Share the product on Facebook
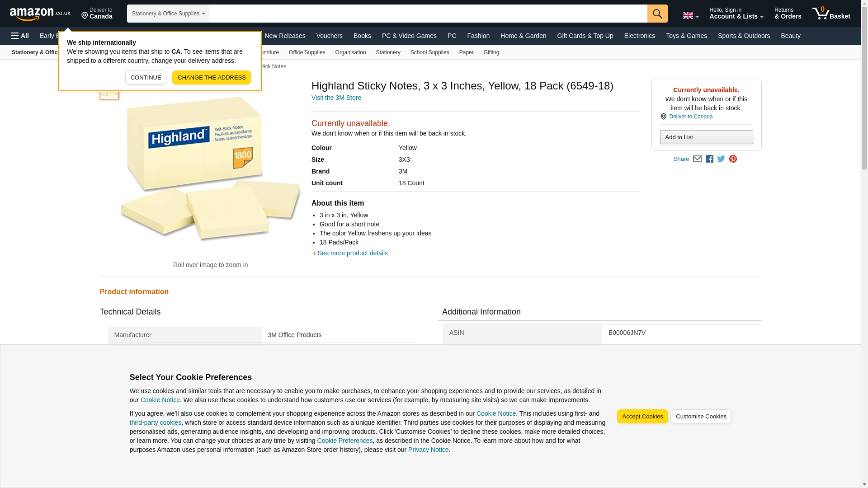 709,159
